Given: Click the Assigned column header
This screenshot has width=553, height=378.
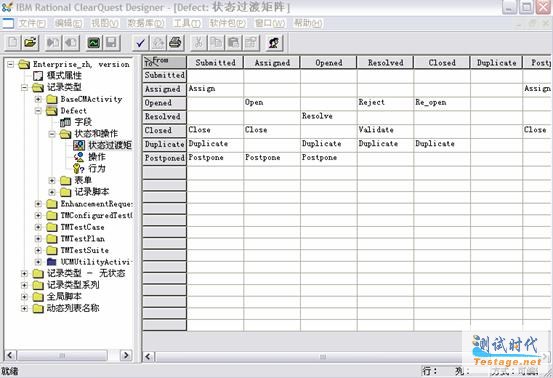Looking at the screenshot, I should coord(272,63).
